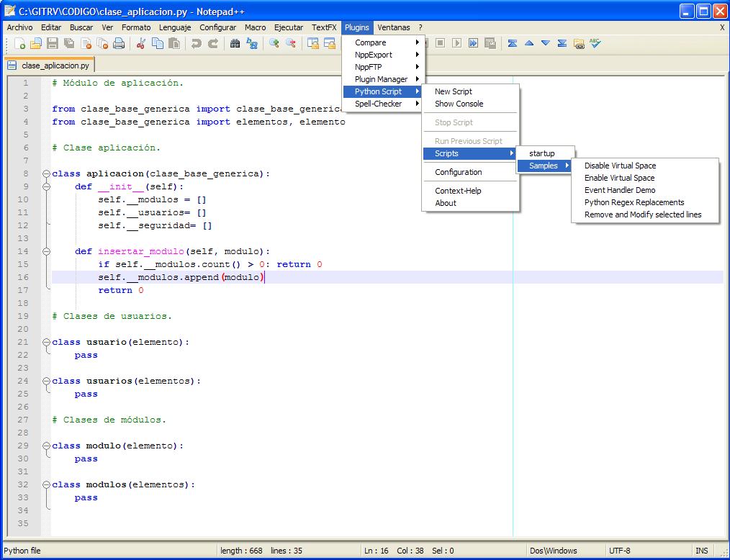
Task: Click the Save All icon in the toolbar
Action: 69,44
